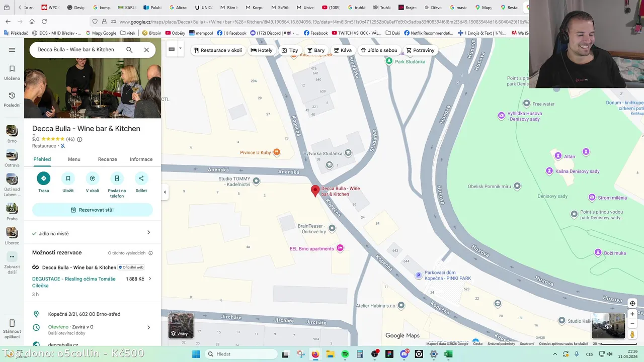Filter by Restaurace v okolí chip

218,50
